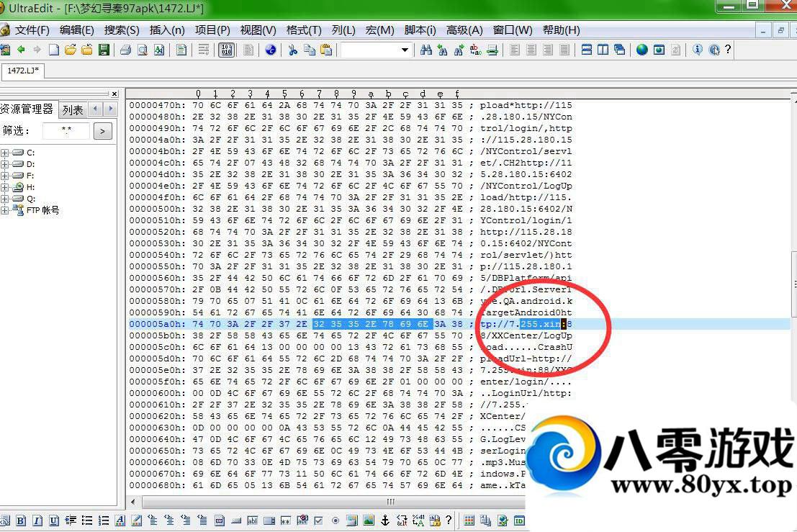This screenshot has height=532, width=797.
Task: Expand the FTP 帐号 tree node
Action: tap(5, 210)
